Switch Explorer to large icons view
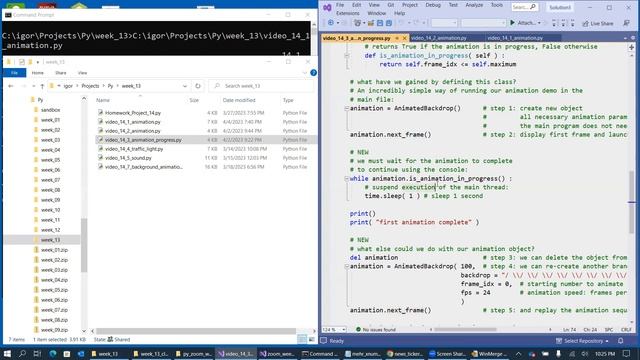 [311, 339]
